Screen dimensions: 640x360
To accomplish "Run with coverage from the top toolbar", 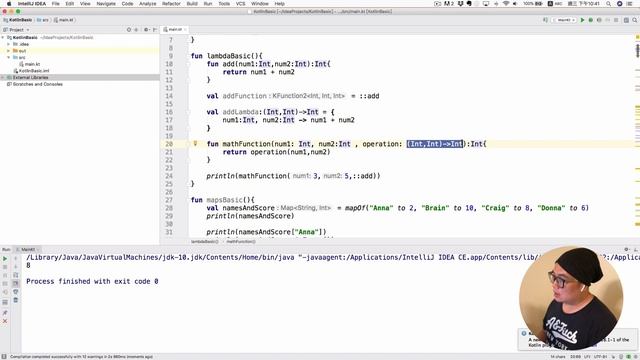I will (x=599, y=20).
